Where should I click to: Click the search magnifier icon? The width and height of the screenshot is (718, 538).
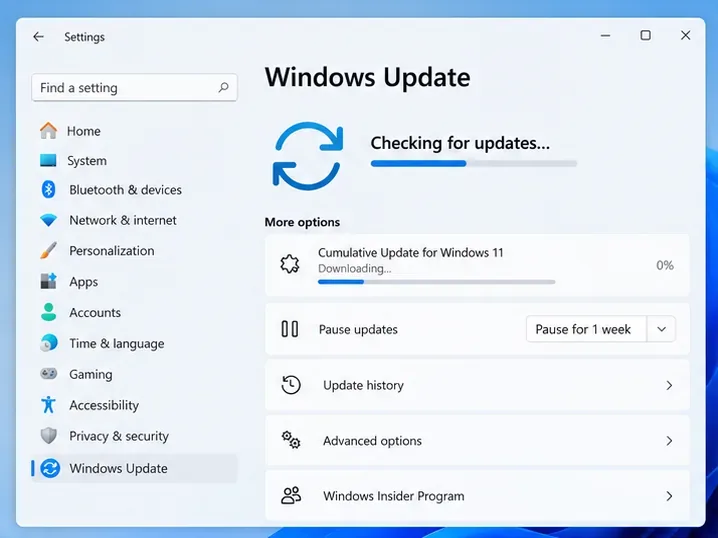[223, 87]
